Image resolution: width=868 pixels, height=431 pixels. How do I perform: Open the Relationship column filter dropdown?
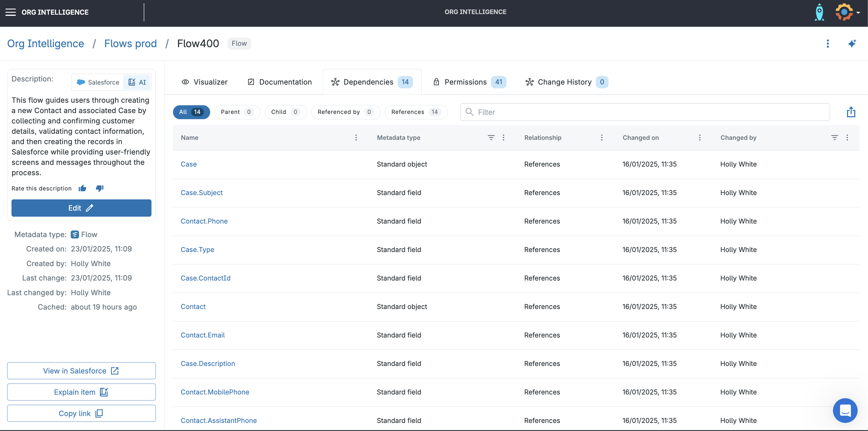click(x=602, y=138)
